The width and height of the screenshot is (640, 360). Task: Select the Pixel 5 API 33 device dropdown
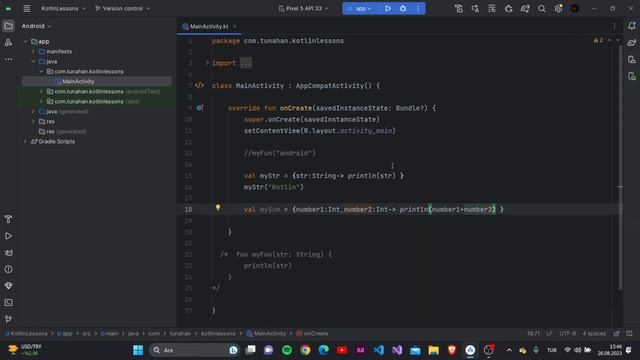(303, 9)
